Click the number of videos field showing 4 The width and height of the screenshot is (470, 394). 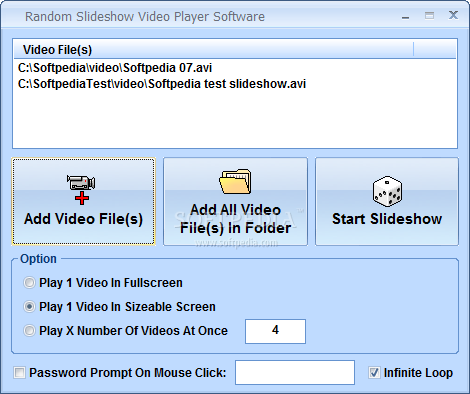point(275,331)
